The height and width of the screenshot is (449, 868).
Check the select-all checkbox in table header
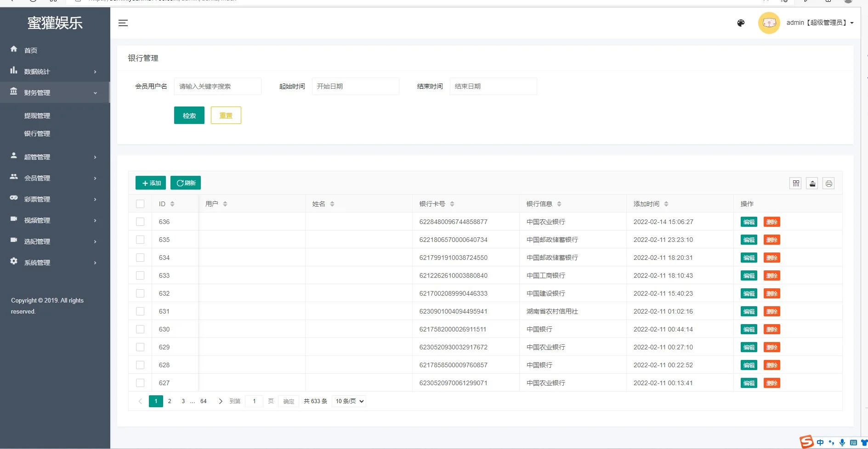coord(140,204)
